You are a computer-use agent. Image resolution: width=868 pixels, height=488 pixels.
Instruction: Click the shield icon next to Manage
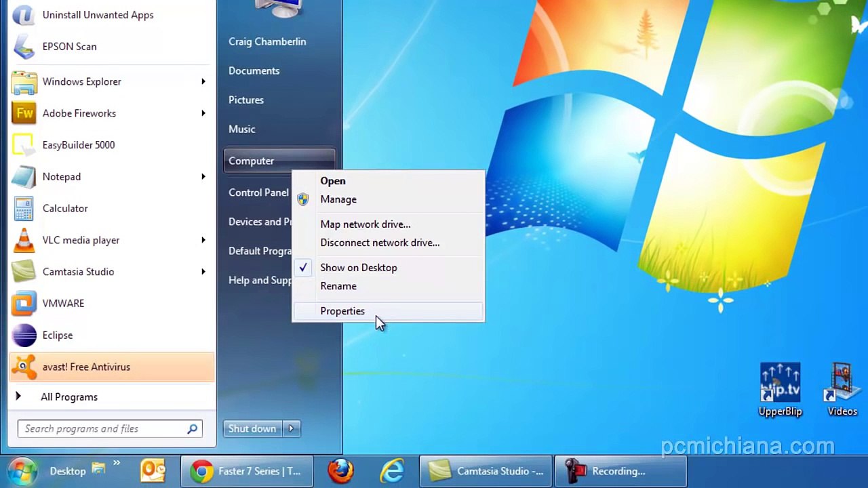click(303, 199)
